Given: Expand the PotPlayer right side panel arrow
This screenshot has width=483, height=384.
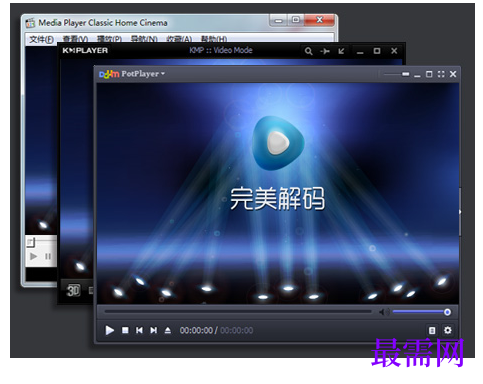Looking at the screenshot, I should [x=460, y=212].
